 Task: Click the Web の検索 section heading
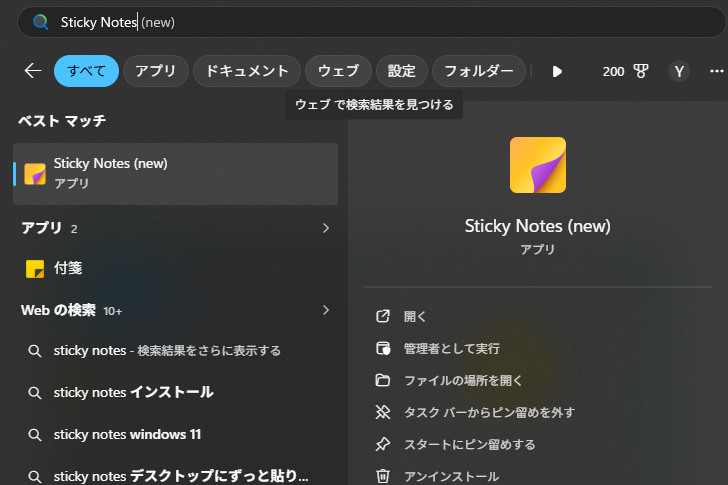click(x=58, y=310)
